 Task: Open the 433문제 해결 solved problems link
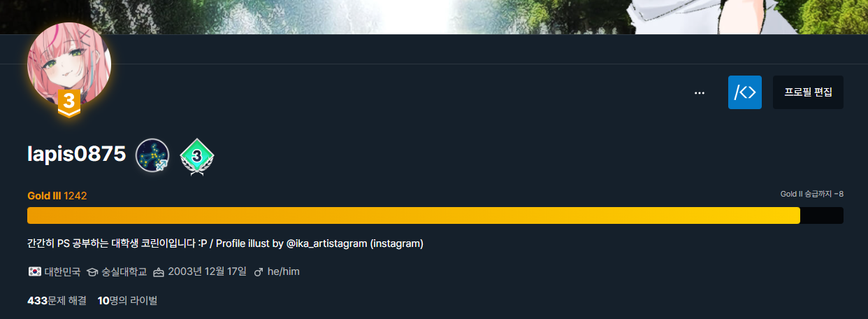[57, 301]
